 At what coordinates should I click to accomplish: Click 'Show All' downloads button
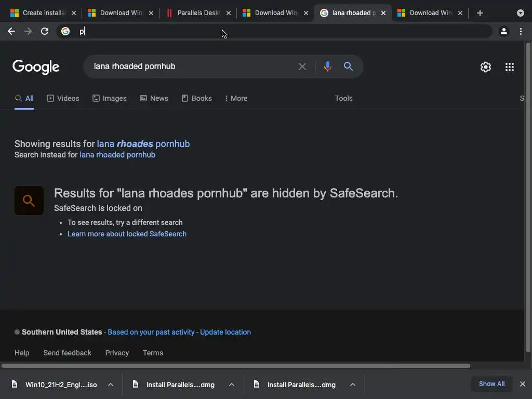click(x=491, y=384)
